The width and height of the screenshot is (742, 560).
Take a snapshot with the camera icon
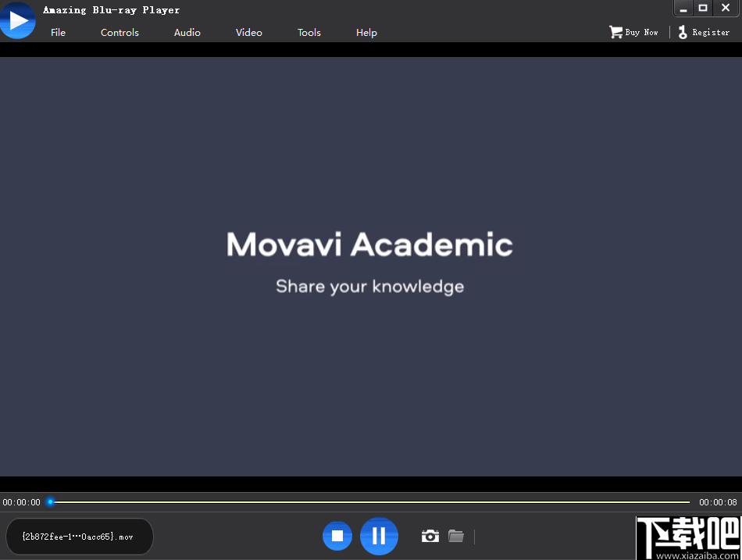tap(430, 536)
